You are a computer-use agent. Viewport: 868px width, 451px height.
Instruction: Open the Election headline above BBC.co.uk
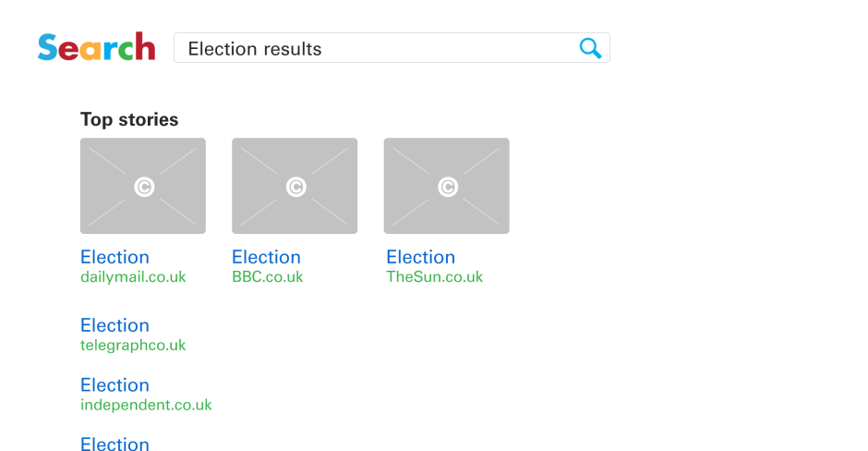click(266, 257)
